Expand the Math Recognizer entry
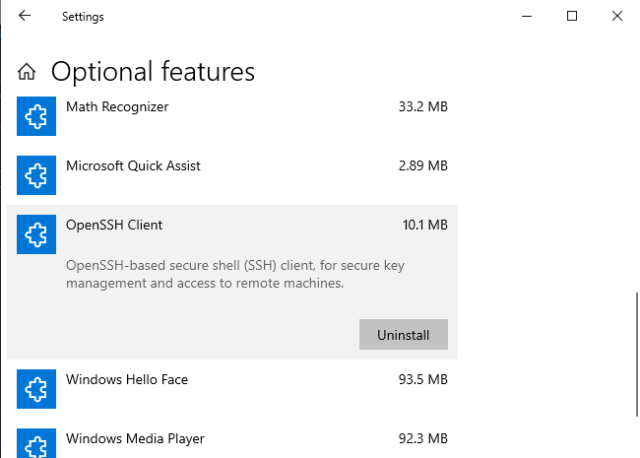Viewport: 640px width, 458px height. [x=230, y=107]
